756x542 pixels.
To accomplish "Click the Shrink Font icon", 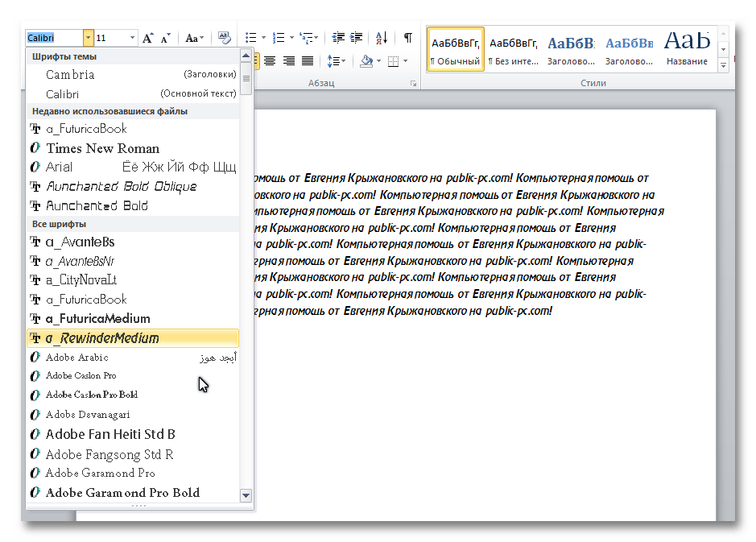I will click(x=166, y=38).
